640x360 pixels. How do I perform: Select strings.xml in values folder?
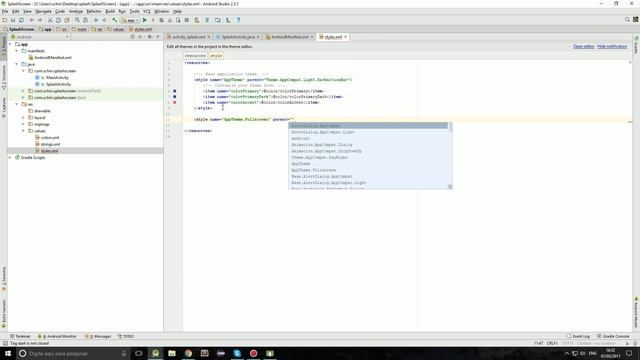tap(50, 144)
